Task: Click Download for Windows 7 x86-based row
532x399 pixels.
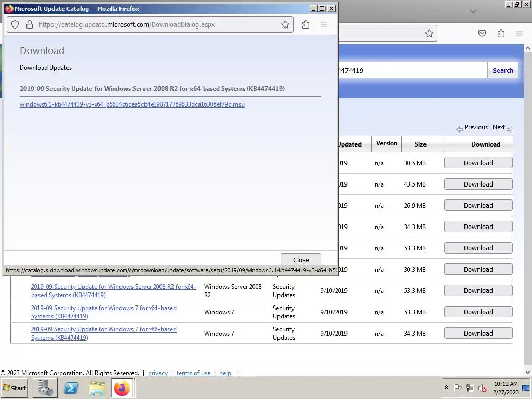Action: (x=478, y=333)
